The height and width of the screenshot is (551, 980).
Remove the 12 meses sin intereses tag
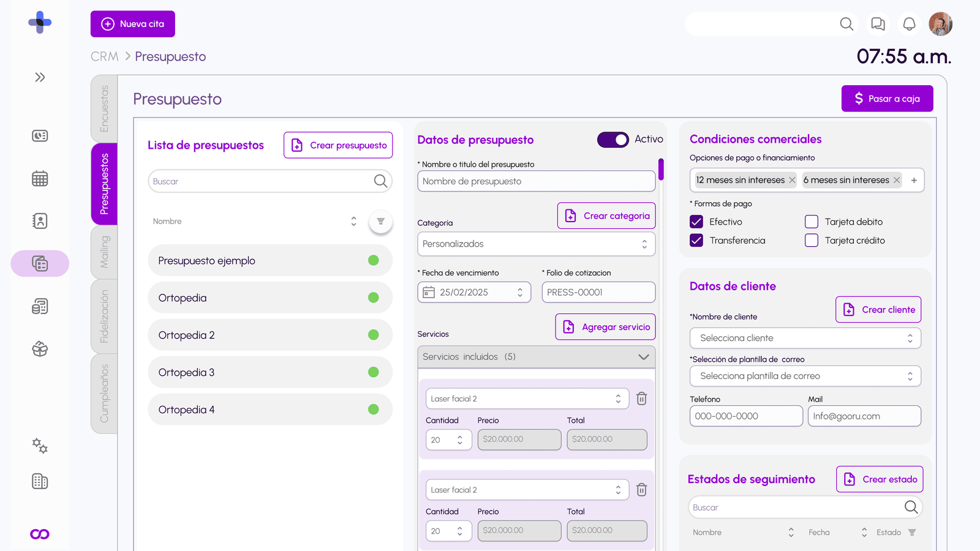point(792,180)
